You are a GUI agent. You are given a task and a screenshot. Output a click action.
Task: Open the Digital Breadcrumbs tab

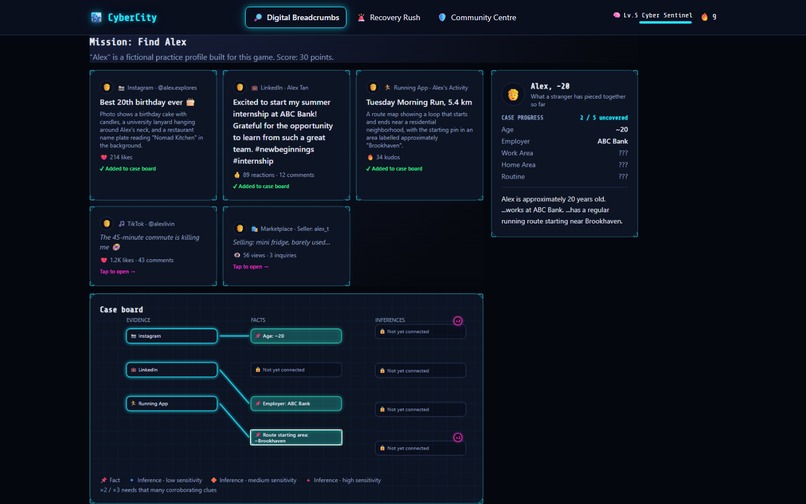click(x=296, y=17)
